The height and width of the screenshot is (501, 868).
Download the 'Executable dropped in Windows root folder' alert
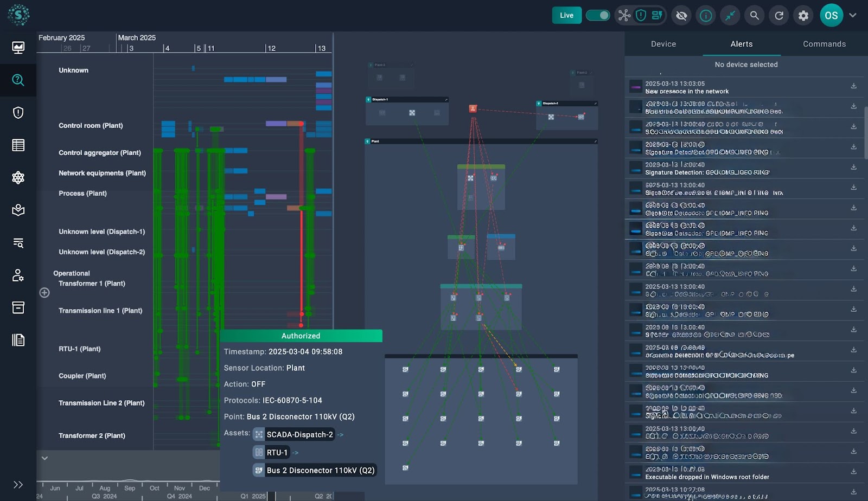[x=853, y=472]
